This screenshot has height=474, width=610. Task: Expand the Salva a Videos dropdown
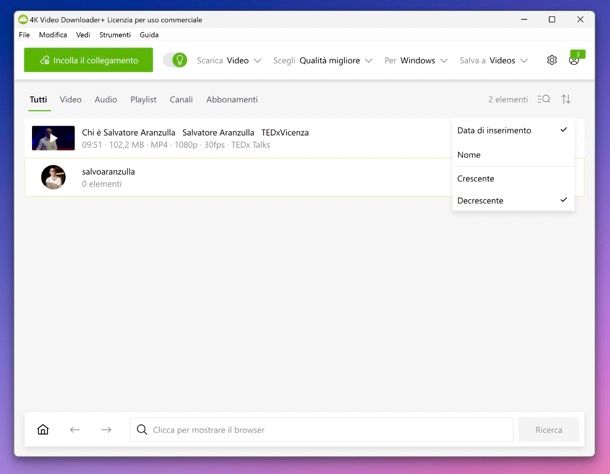[x=493, y=60]
